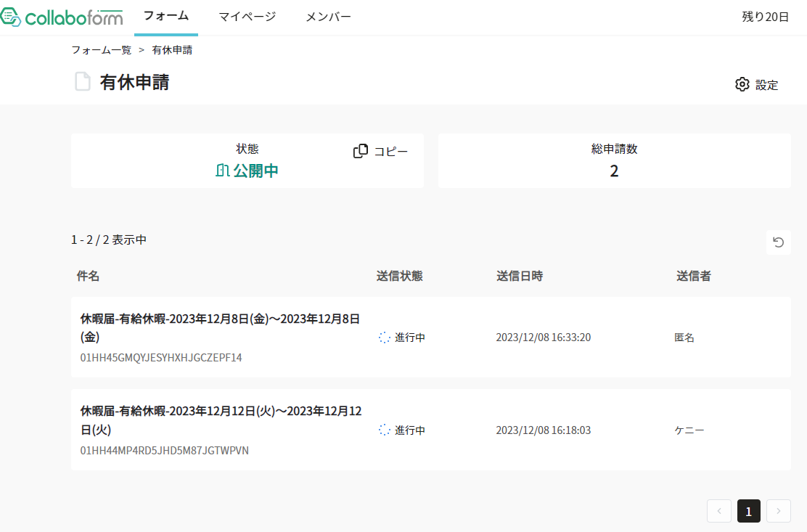
Task: Click ID 01HH44MP4RD5JHD5M87JGTWPVN
Action: point(164,451)
